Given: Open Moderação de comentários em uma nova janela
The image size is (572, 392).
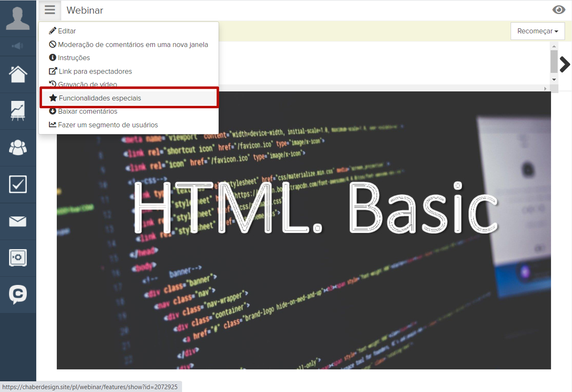Looking at the screenshot, I should pyautogui.click(x=133, y=44).
